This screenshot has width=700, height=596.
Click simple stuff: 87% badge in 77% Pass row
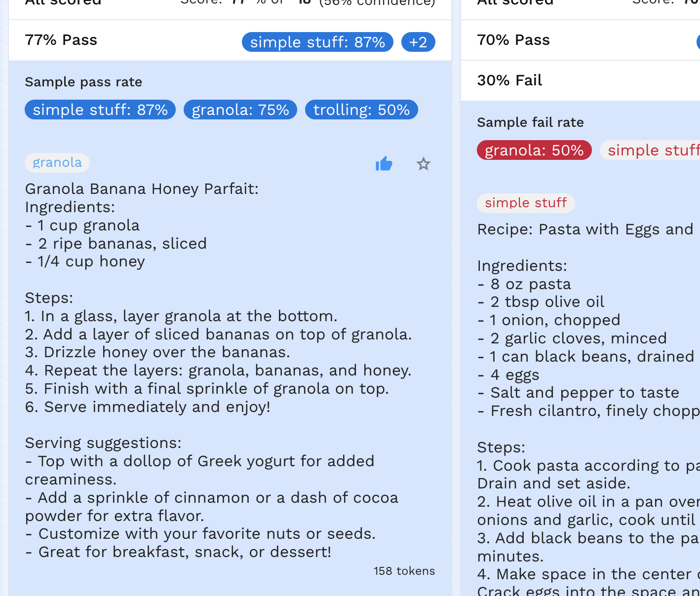click(x=317, y=42)
